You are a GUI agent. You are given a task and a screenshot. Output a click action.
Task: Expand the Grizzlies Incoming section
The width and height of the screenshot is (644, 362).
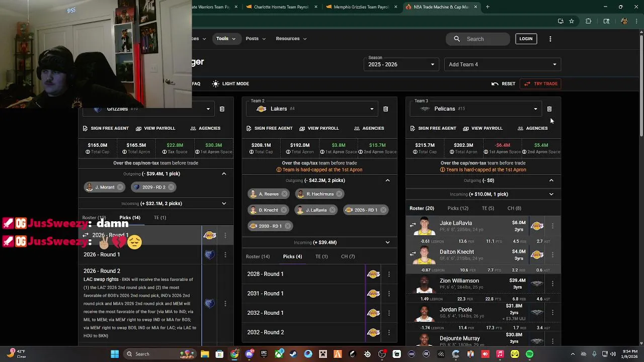click(x=224, y=204)
